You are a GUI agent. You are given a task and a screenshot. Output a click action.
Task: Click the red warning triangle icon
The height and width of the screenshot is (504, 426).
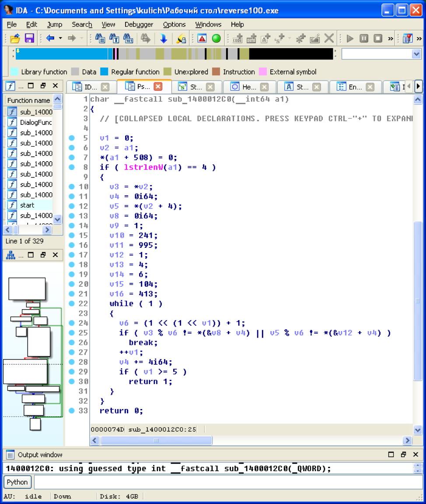click(x=202, y=39)
